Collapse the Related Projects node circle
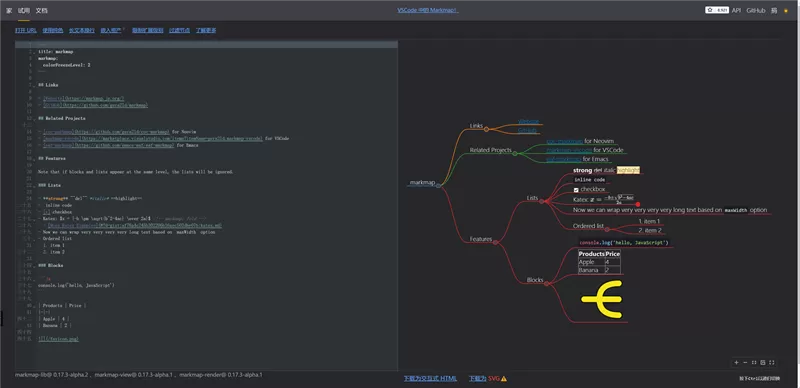 pos(515,154)
